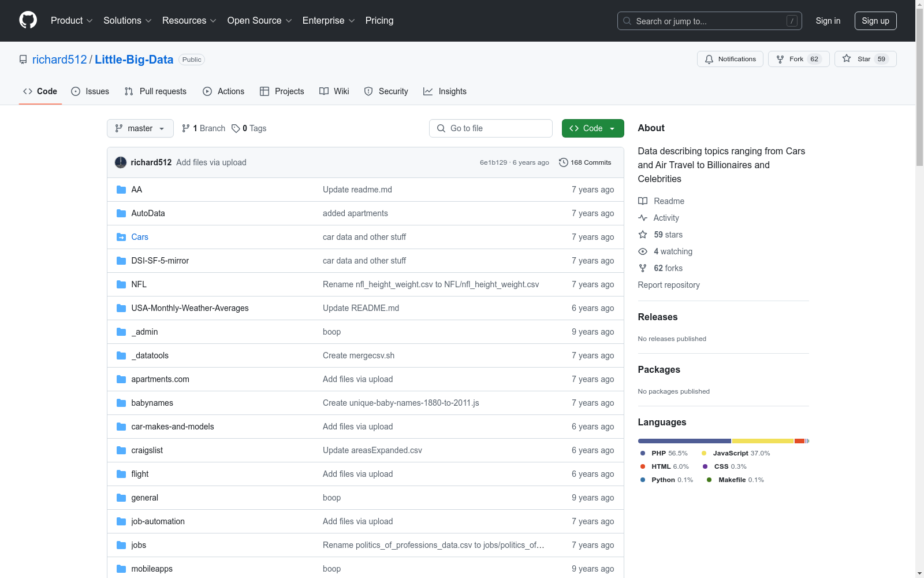The width and height of the screenshot is (924, 578).
Task: Click the fork icon next to 62 forks
Action: point(643,268)
